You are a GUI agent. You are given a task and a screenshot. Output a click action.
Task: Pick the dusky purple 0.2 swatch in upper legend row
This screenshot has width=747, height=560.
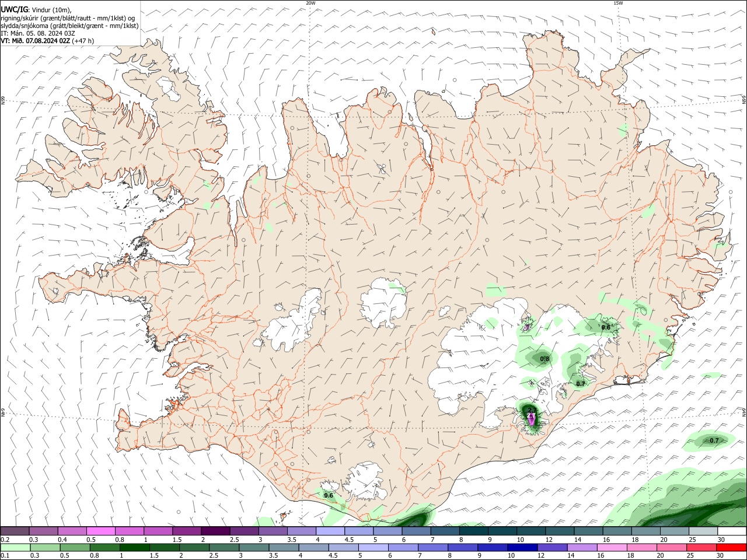click(15, 531)
